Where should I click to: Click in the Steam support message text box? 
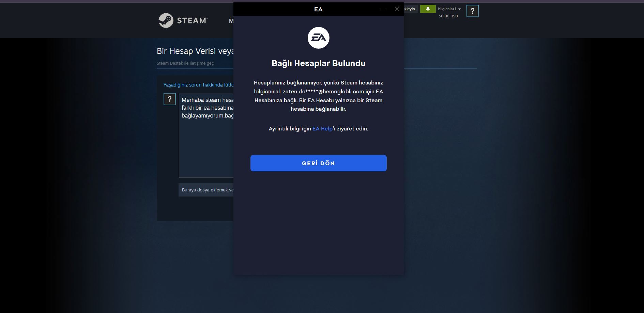pos(206,135)
